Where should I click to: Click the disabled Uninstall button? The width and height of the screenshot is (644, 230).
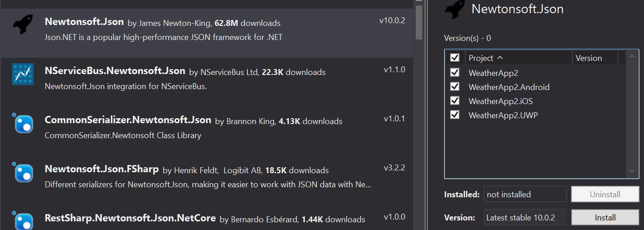point(605,194)
